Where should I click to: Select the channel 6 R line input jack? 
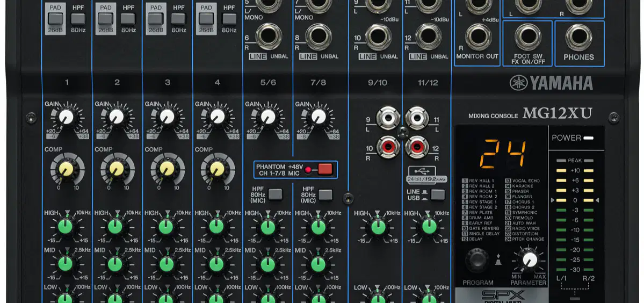pyautogui.click(x=269, y=37)
